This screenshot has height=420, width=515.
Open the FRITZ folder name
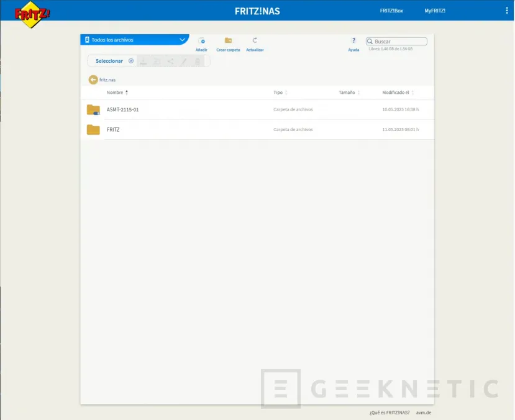pos(113,129)
